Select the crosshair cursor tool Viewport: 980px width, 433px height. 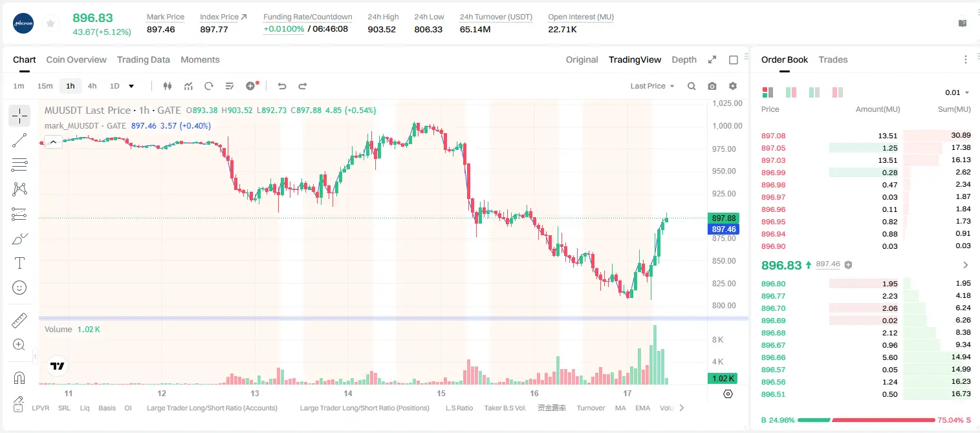coord(19,116)
